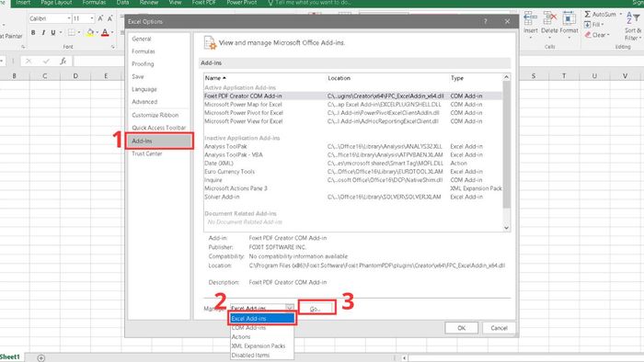Open the Add-ins category in Excel Options
The image size is (644, 362).
tap(159, 141)
